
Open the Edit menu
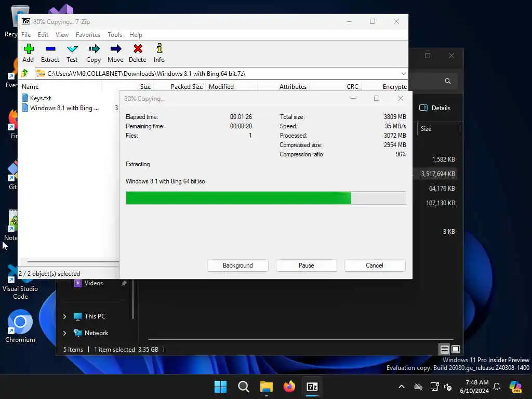[43, 35]
